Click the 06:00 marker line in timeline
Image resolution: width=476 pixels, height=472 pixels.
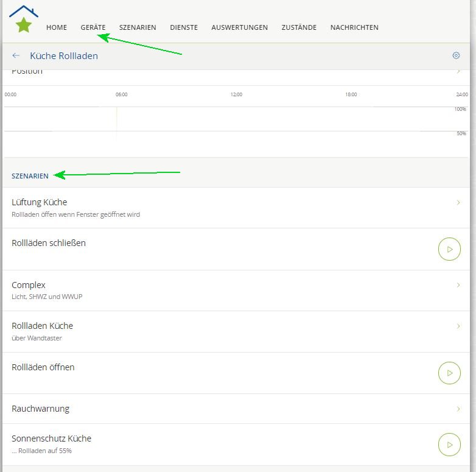(117, 122)
